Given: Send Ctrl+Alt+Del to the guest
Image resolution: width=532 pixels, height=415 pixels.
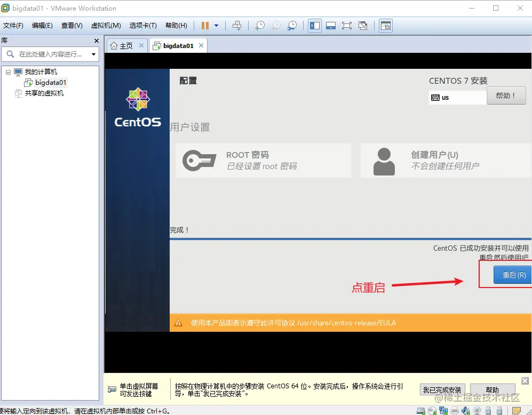Looking at the screenshot, I should coord(238,25).
